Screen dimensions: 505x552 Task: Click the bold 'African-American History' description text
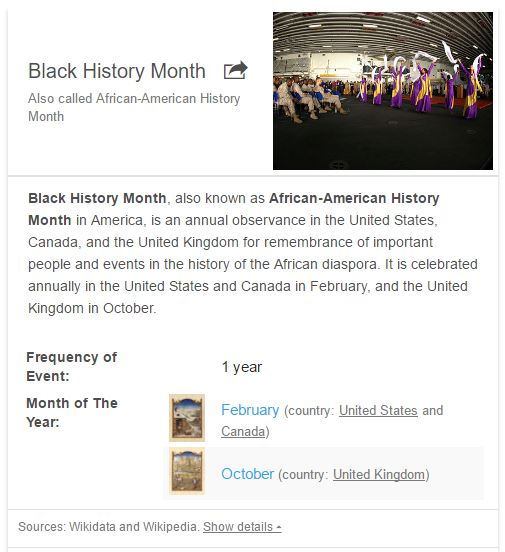point(354,198)
